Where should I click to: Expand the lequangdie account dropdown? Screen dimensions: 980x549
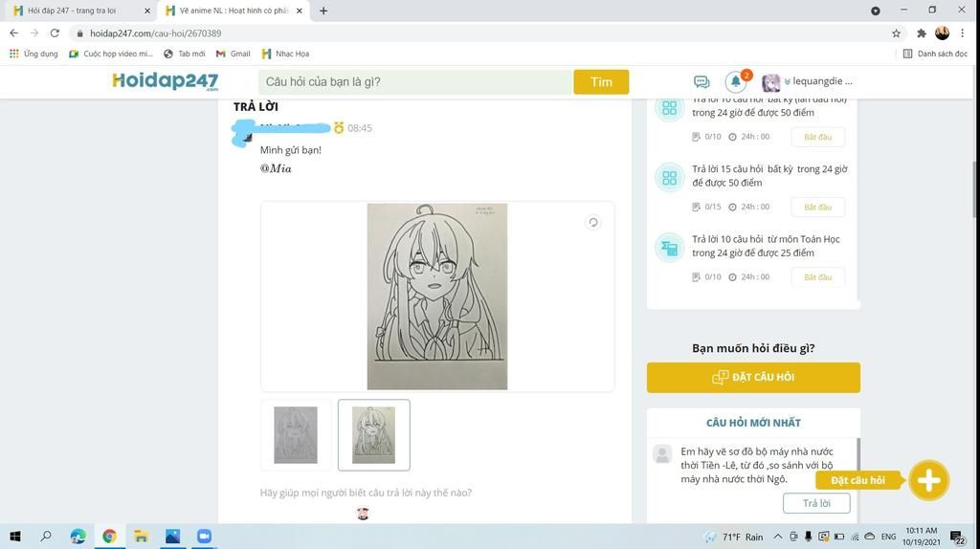(819, 81)
